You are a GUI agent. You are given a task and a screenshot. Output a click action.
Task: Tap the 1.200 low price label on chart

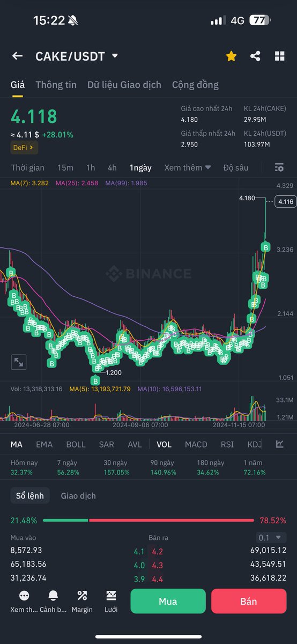pyautogui.click(x=114, y=372)
